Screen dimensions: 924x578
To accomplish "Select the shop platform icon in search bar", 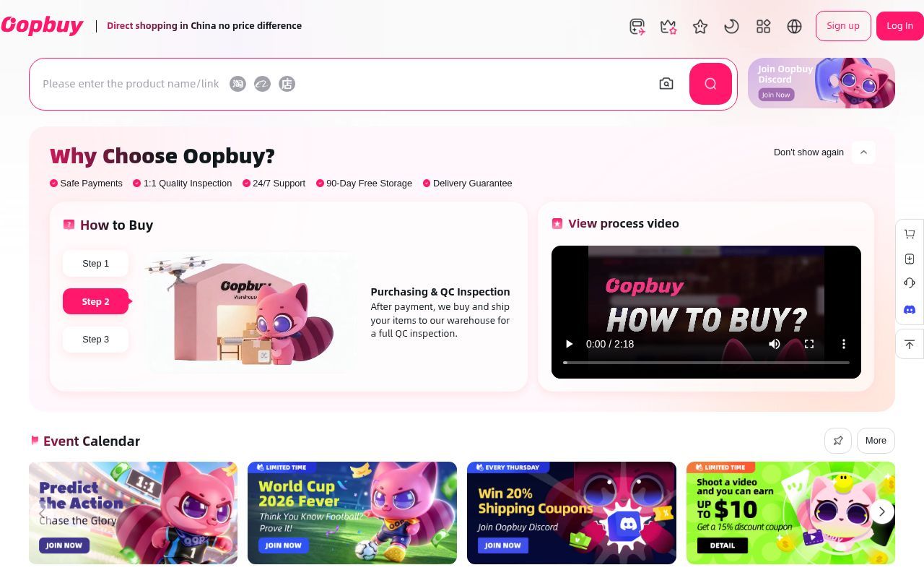I will point(287,84).
